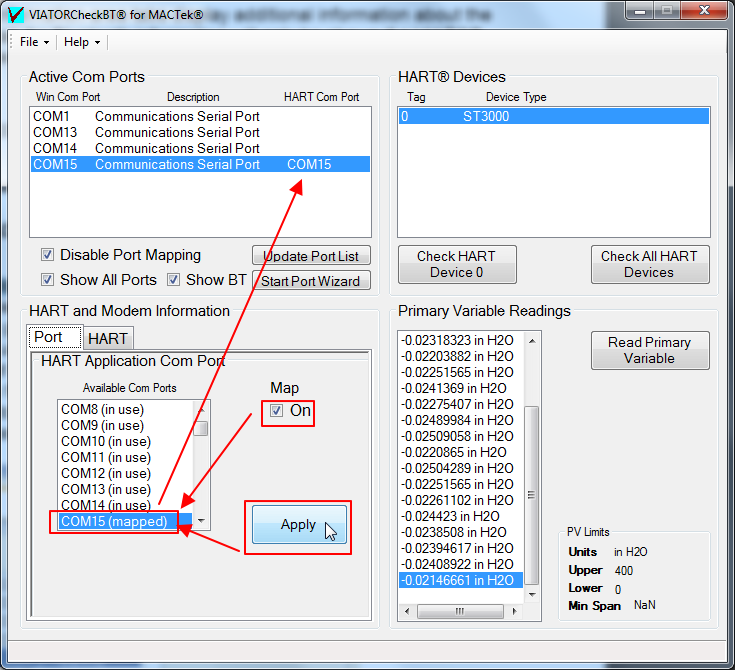
Task: Select COM10 (in use) in available ports
Action: coord(124,441)
